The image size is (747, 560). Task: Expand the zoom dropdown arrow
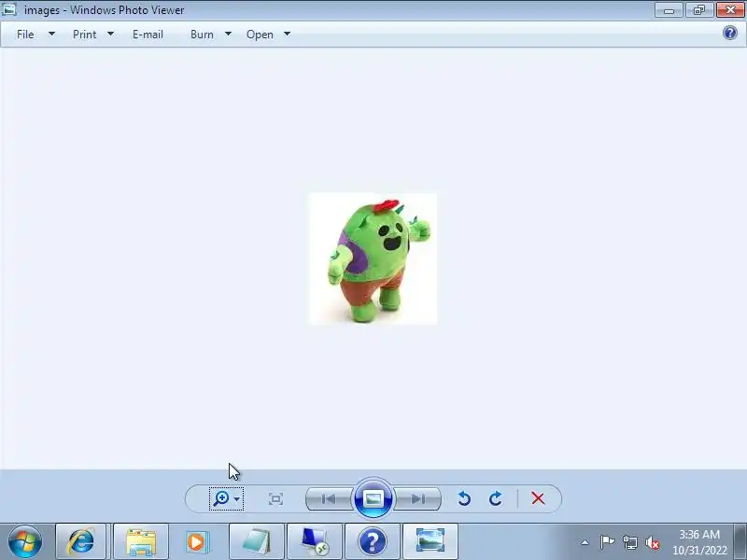[237, 499]
